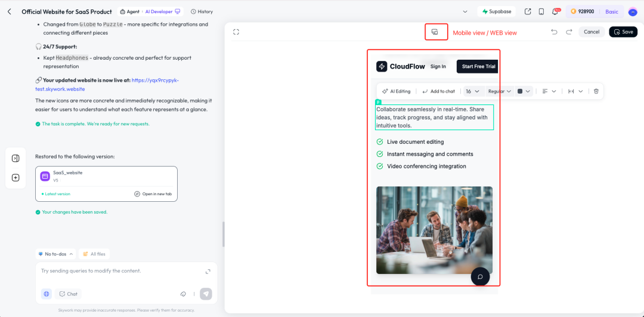The image size is (644, 317).
Task: Redo the last edit
Action: pyautogui.click(x=569, y=32)
